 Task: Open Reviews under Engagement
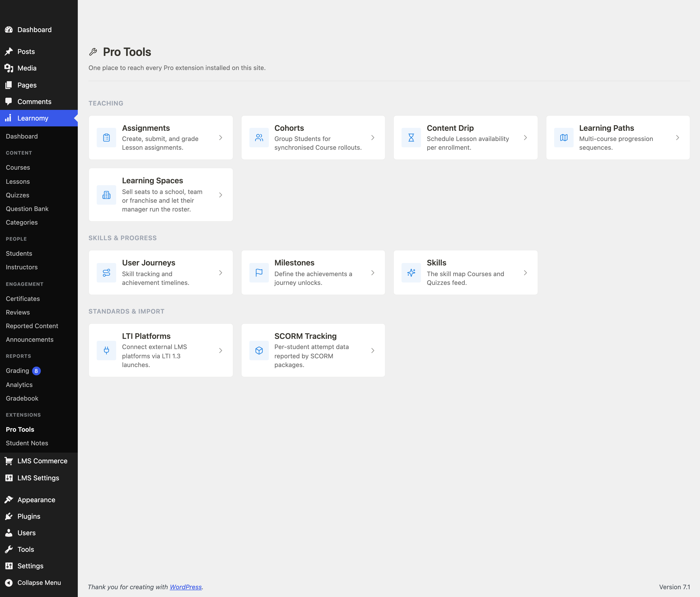(x=18, y=312)
